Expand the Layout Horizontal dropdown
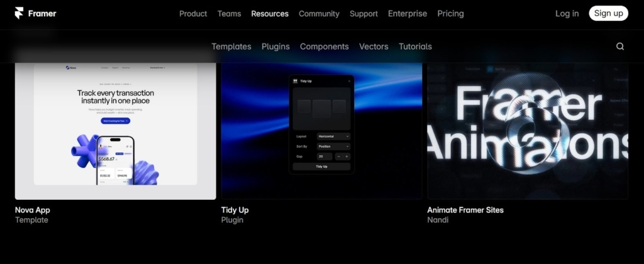Screen dimensions: 644x264 pos(333,136)
